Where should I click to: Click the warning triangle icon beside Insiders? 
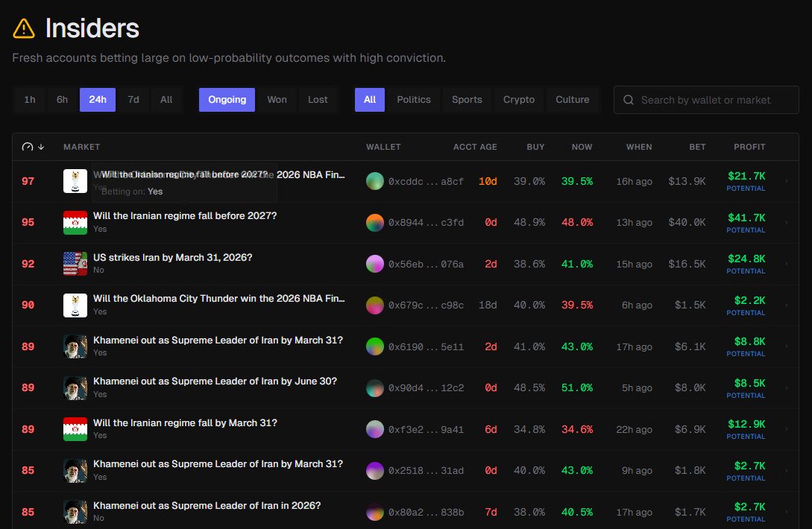click(x=24, y=28)
